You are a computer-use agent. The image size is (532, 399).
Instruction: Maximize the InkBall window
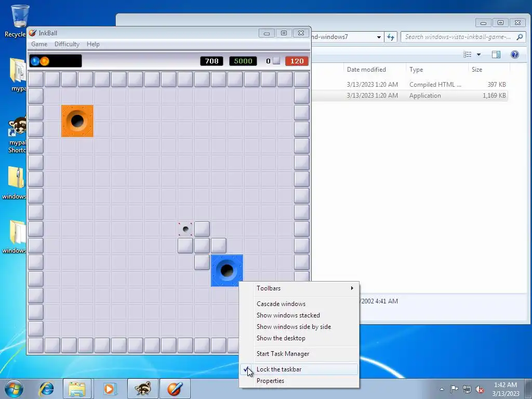point(284,33)
